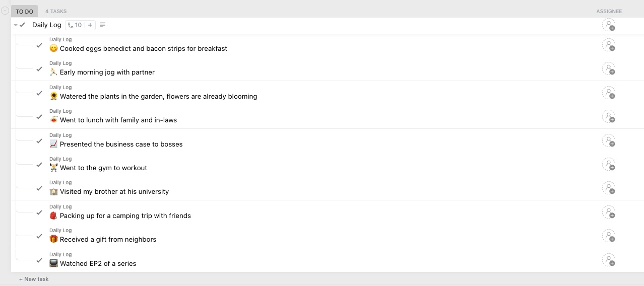
Task: Complete the Watched EP2 of a series subtask
Action: (x=39, y=260)
